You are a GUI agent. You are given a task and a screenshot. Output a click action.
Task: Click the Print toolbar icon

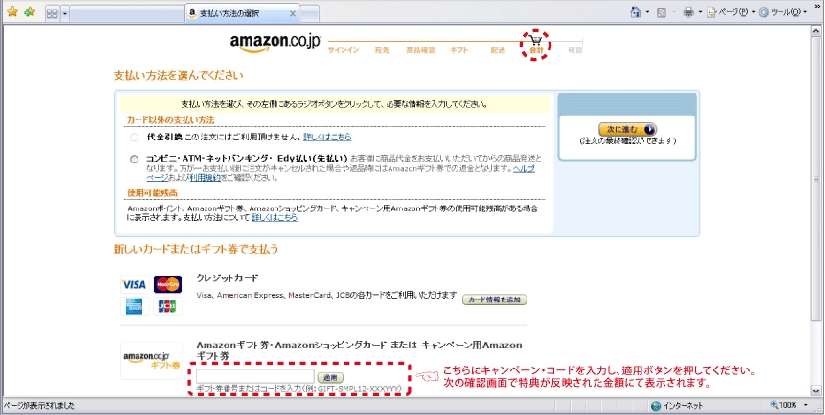(x=688, y=12)
